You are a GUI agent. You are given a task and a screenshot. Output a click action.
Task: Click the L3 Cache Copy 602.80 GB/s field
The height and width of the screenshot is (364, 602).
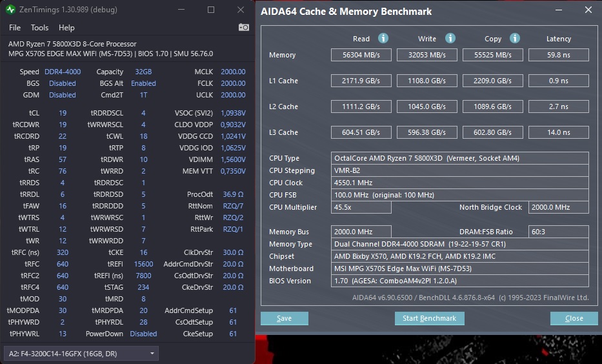(x=492, y=132)
